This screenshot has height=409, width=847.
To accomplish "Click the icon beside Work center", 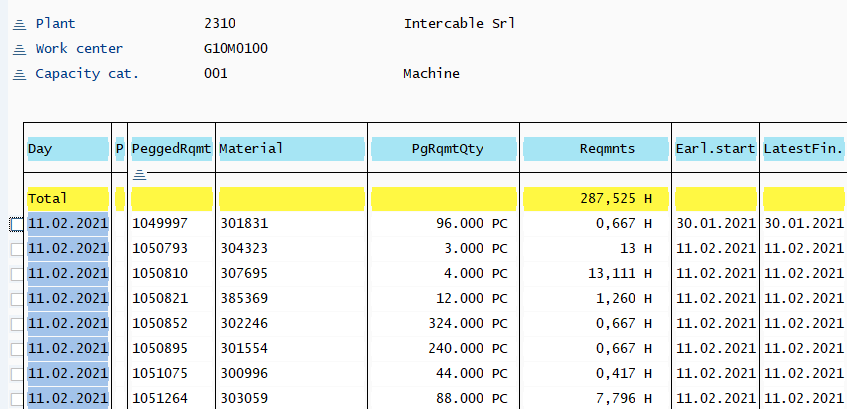I will pyautogui.click(x=18, y=48).
